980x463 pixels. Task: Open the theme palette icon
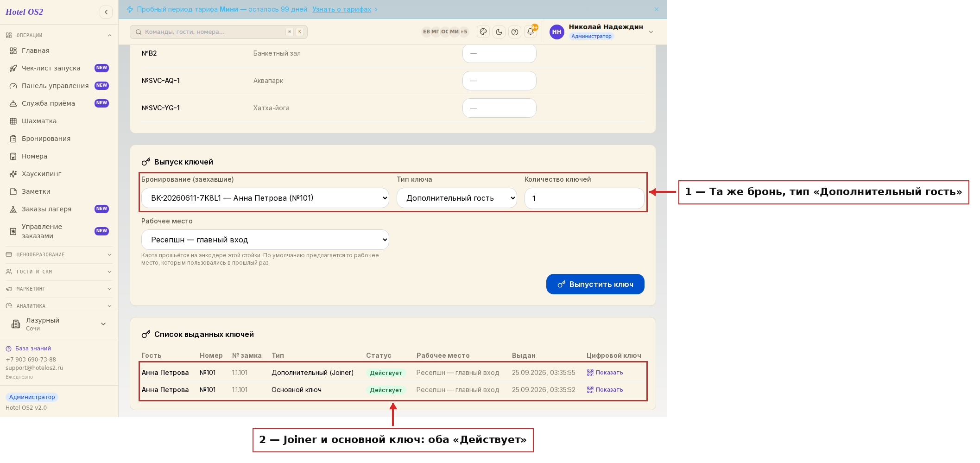pos(483,32)
